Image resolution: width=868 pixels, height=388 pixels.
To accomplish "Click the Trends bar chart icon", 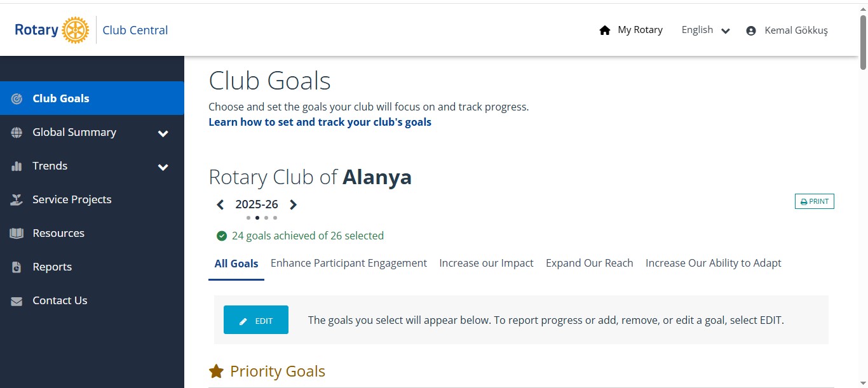I will 17,166.
